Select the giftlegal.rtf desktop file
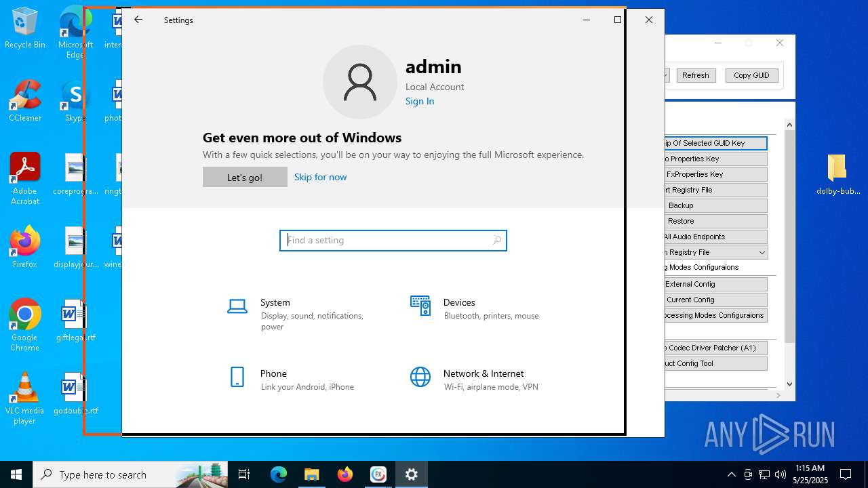Viewport: 868px width, 488px height. point(75,321)
